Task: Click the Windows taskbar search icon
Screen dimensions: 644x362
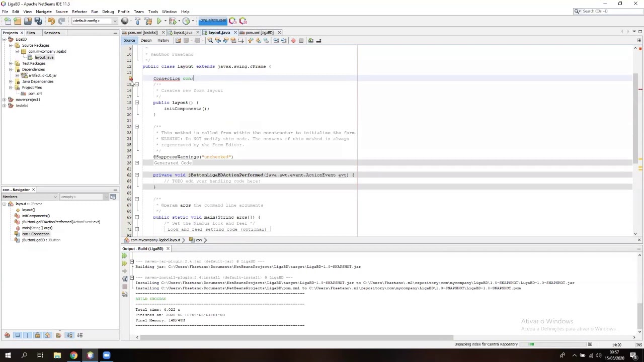Action: pyautogui.click(x=24, y=355)
